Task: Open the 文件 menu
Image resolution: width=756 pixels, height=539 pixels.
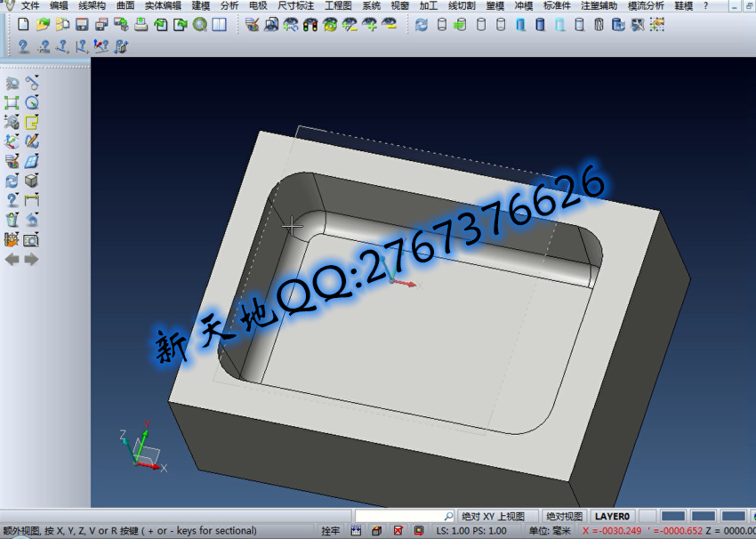Action: pos(30,5)
